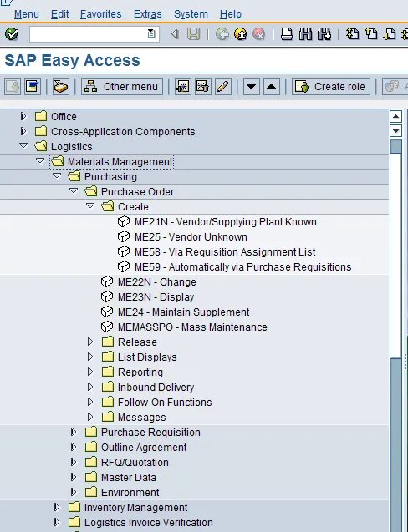Click the Other menu button

(121, 87)
